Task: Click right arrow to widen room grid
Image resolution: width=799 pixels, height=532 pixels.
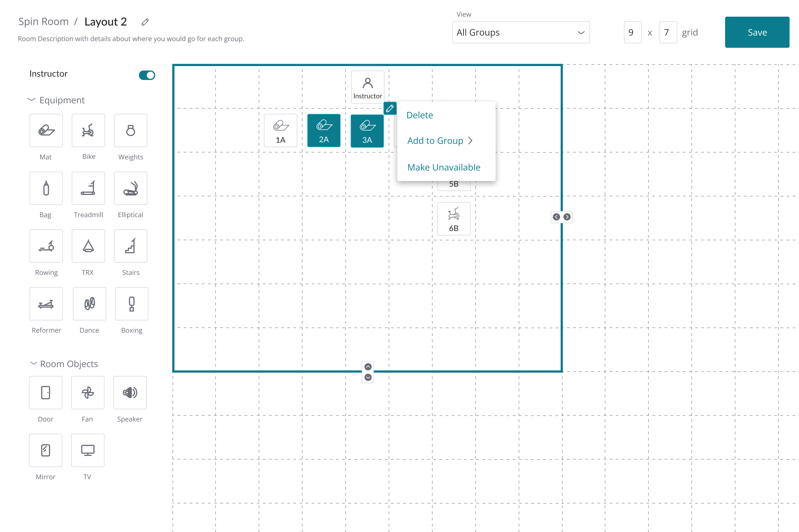Action: click(x=567, y=217)
